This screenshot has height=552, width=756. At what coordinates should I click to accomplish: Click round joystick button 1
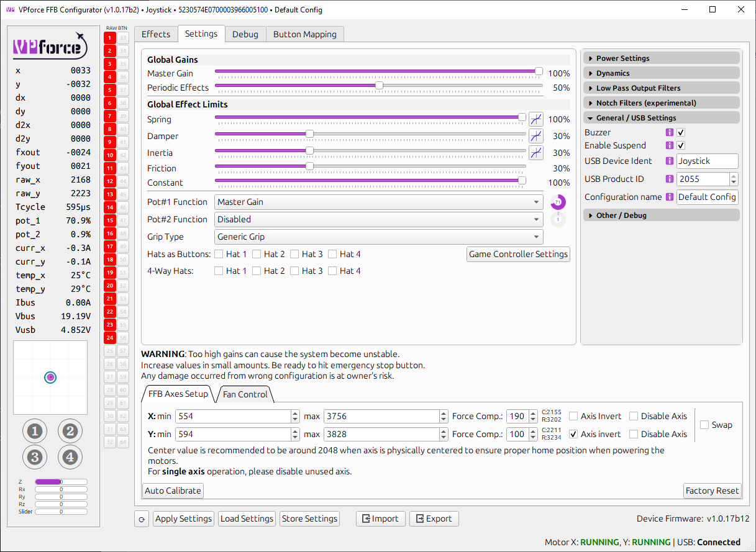[x=35, y=431]
